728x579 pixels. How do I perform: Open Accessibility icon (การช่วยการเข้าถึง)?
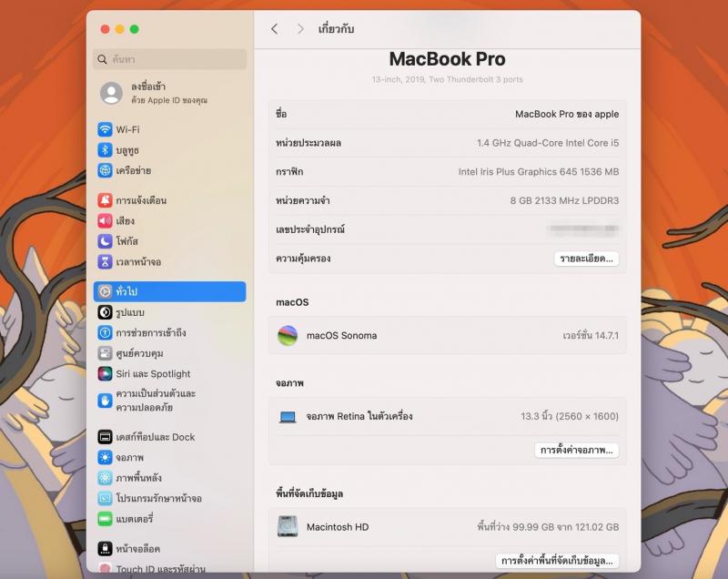105,332
